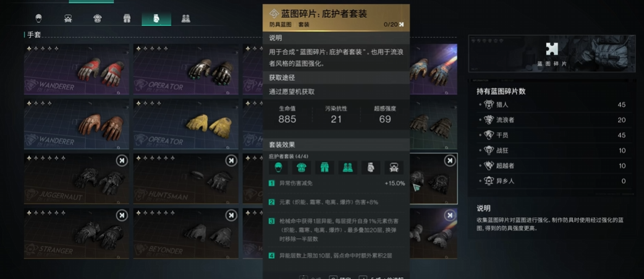Image resolution: width=644 pixels, height=279 pixels.
Task: Select the gloves category tab icon
Action: [156, 19]
